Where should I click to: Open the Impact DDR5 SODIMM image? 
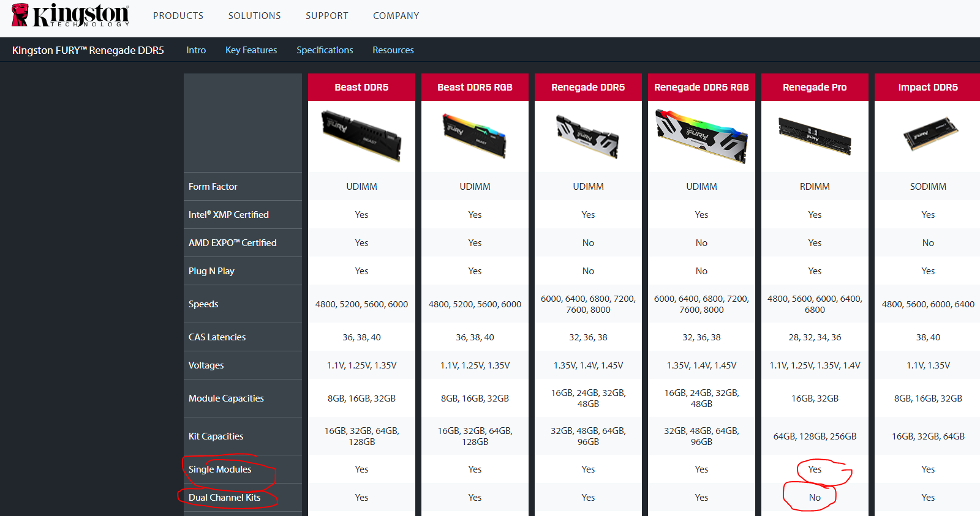pyautogui.click(x=931, y=133)
